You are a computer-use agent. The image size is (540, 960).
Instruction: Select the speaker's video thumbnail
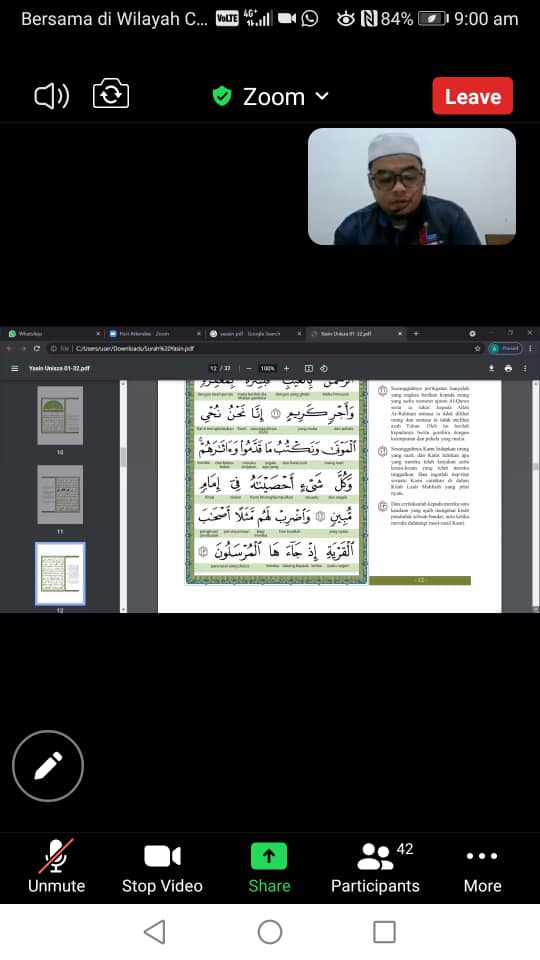[412, 187]
